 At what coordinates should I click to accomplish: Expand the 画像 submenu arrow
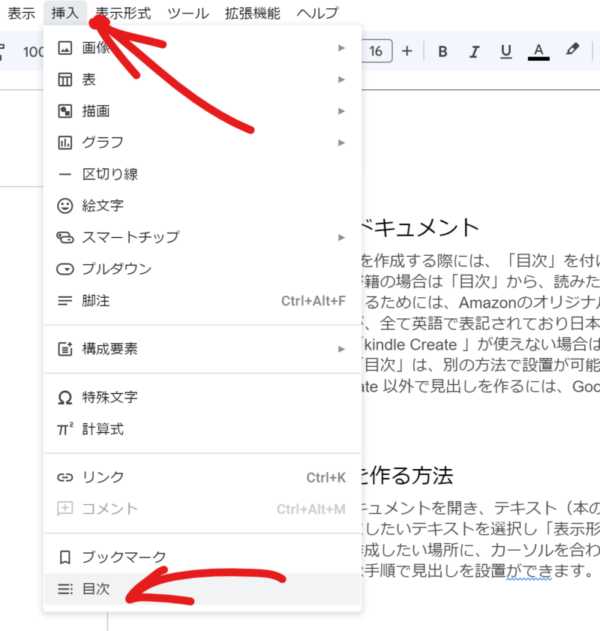pos(341,48)
